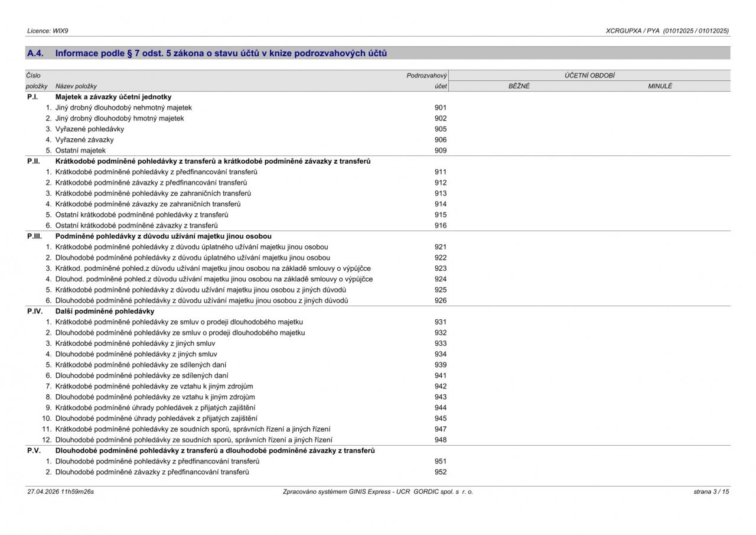Click account number 952
This screenshot has width=756, height=535.
tap(440, 472)
